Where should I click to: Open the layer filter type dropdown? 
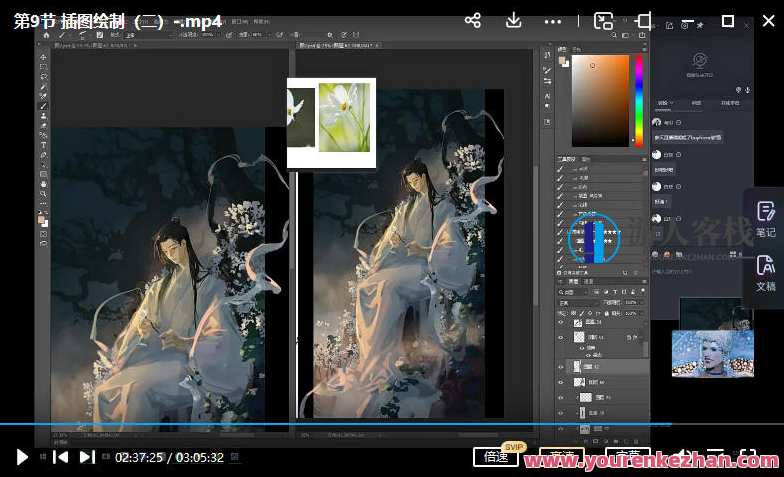click(x=574, y=292)
